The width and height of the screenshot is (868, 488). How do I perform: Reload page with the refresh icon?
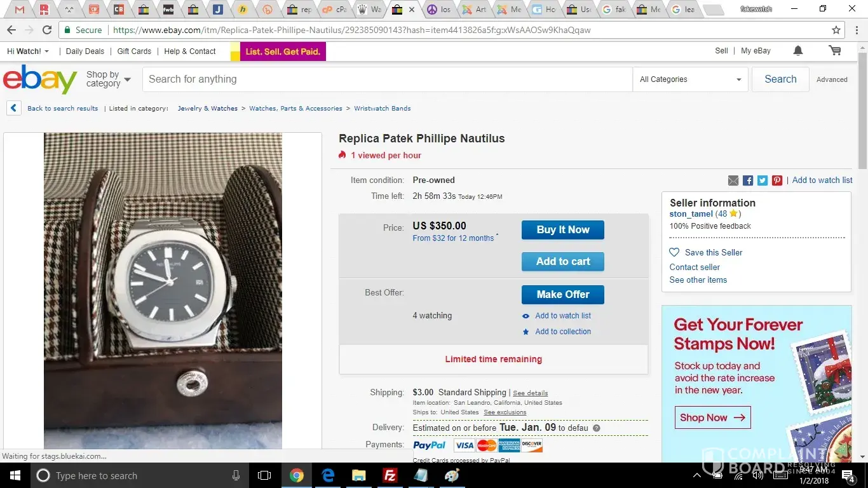[x=47, y=30]
